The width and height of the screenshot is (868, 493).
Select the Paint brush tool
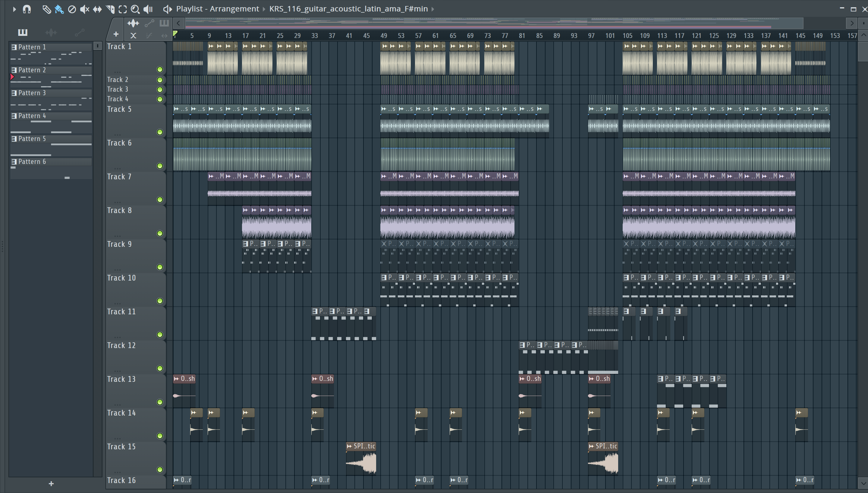coord(59,9)
